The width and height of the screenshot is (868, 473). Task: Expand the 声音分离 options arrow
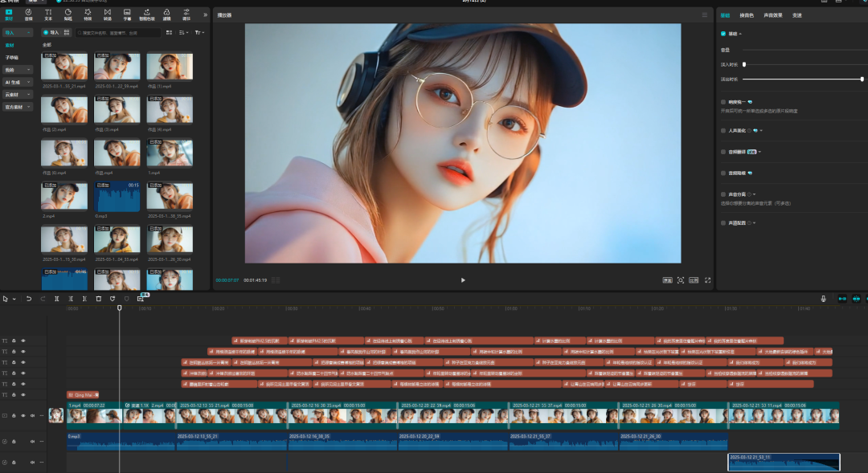[x=755, y=194]
